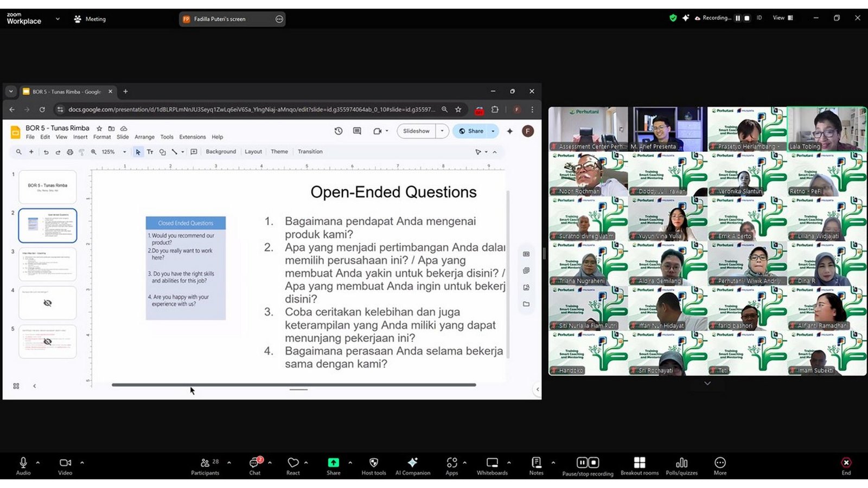The image size is (868, 488).
Task: Click the blue Share button in Slides
Action: (x=471, y=131)
